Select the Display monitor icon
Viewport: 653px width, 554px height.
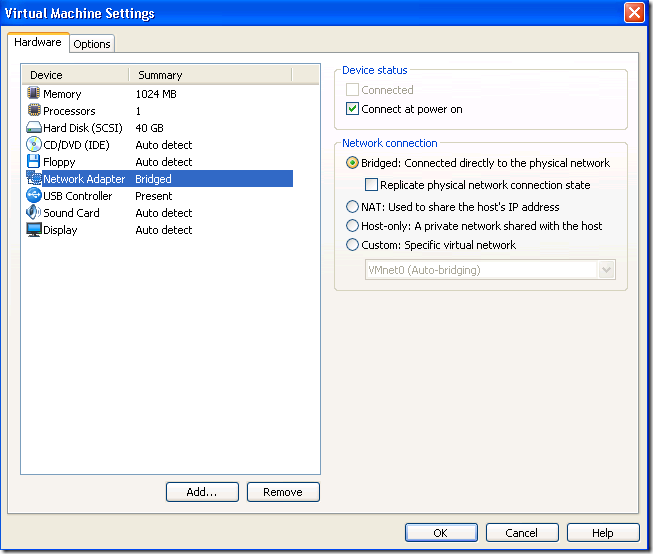[x=33, y=230]
